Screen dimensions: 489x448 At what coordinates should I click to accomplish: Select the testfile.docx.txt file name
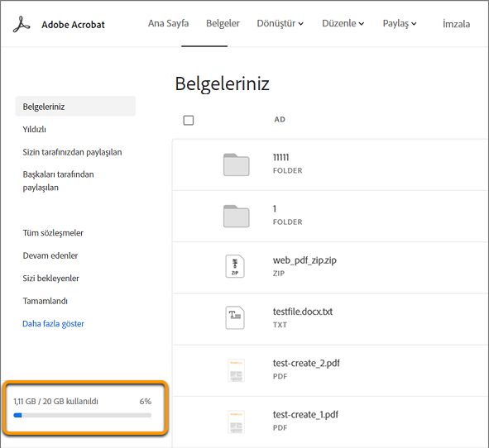[x=303, y=312]
